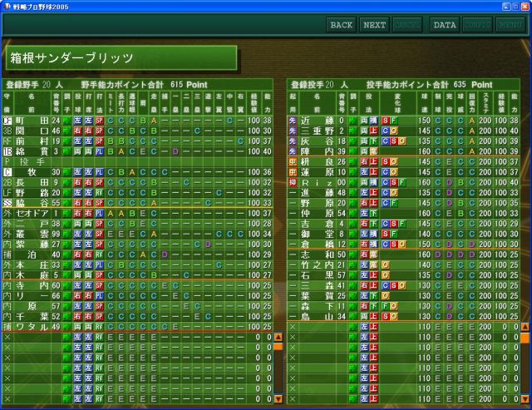Click the 1B position icon for 綿貫
Viewport: 532px width, 410px height.
tap(7, 151)
